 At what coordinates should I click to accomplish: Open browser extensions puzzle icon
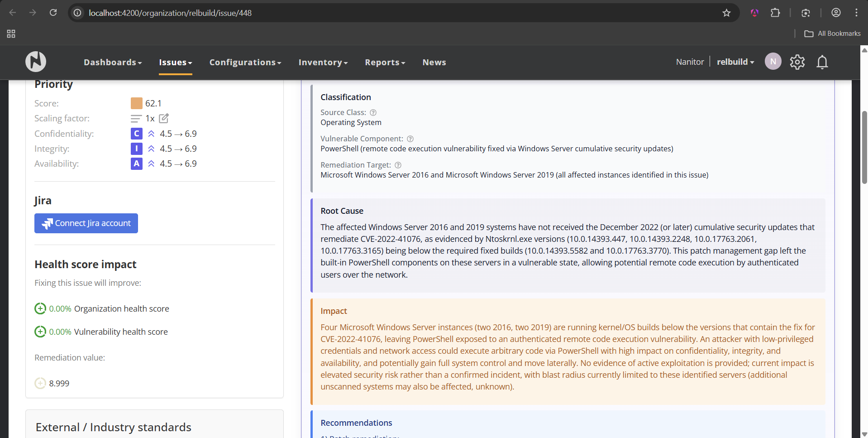click(x=775, y=13)
